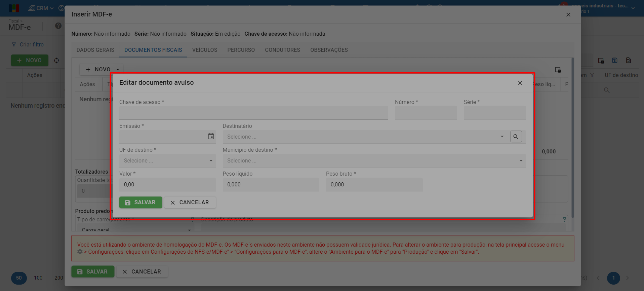This screenshot has width=644, height=291.
Task: Click SALVAR at bottom of Inserir MDF-e
Action: (x=93, y=271)
